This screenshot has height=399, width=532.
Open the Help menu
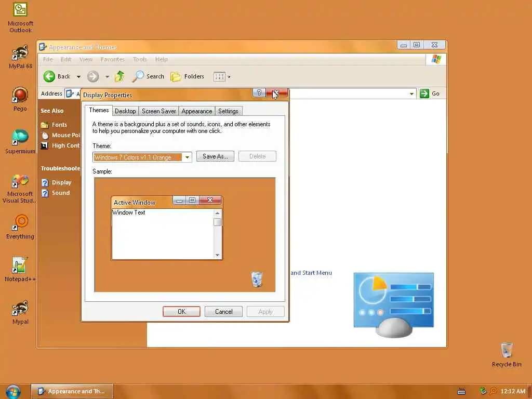tap(162, 59)
